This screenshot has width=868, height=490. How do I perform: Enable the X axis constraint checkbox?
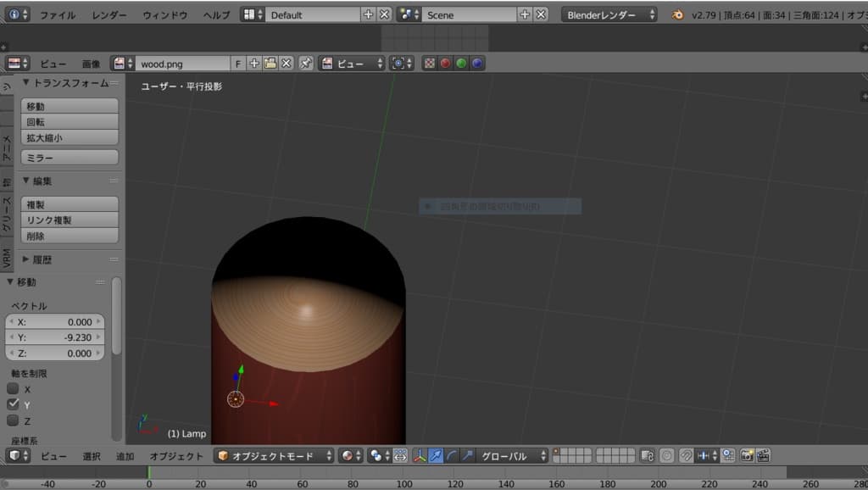[x=13, y=388]
